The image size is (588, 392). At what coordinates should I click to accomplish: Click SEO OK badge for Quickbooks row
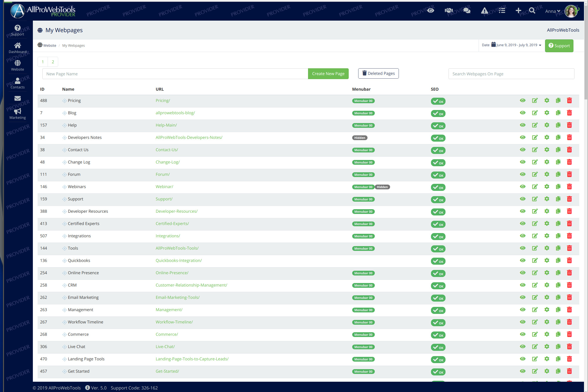coord(438,261)
